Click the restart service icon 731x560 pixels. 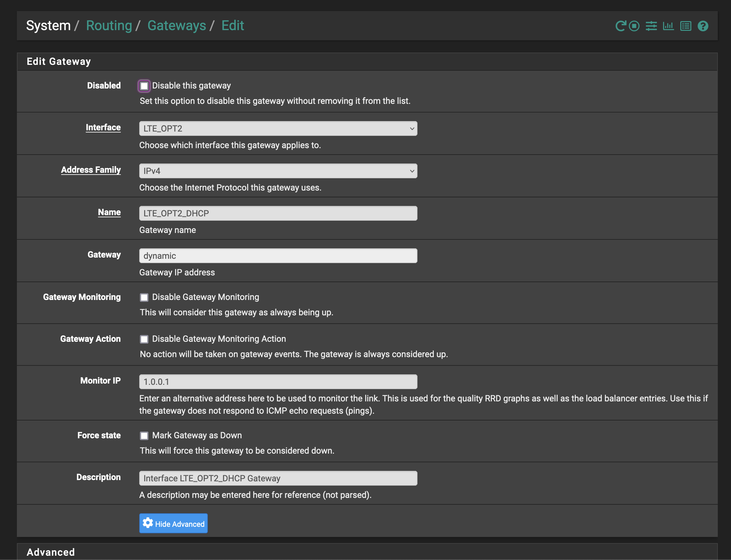point(621,26)
